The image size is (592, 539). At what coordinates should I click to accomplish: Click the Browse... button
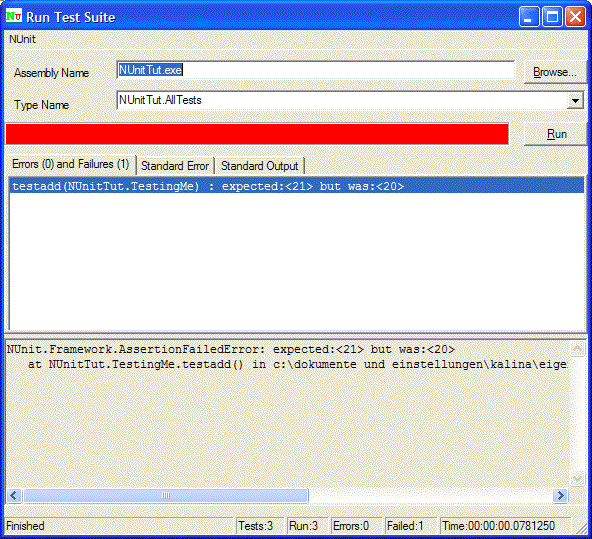click(555, 72)
